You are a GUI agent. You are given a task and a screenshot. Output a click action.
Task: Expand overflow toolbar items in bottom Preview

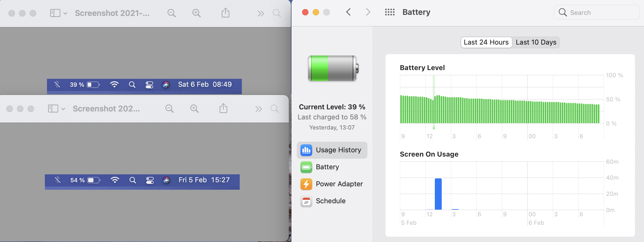pos(259,109)
